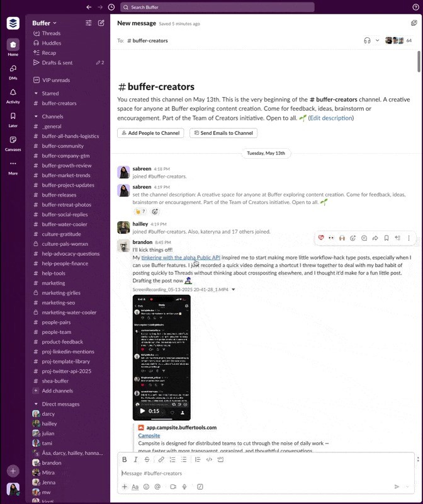The width and height of the screenshot is (423, 504).
Task: Click the Search Buffer search field
Action: point(217,7)
